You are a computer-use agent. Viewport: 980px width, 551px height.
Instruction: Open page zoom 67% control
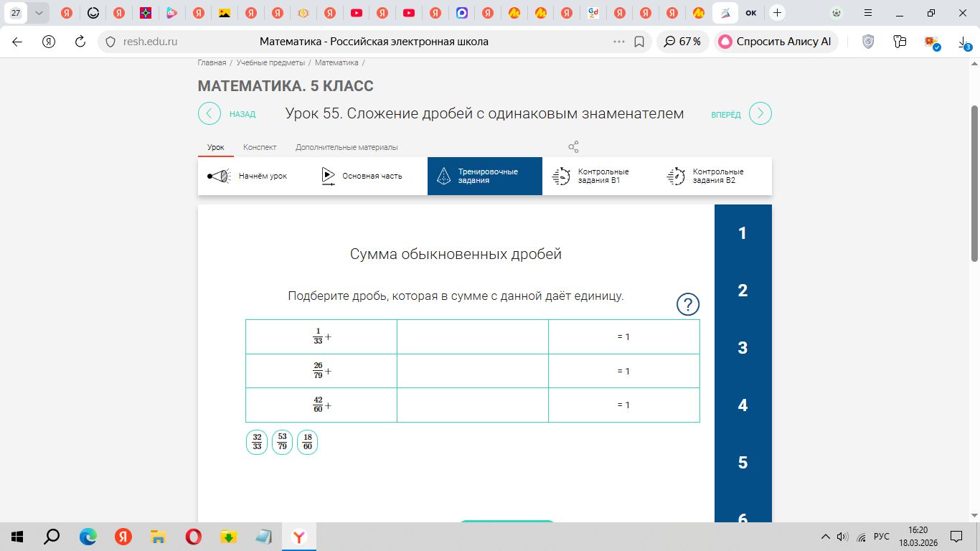click(682, 42)
